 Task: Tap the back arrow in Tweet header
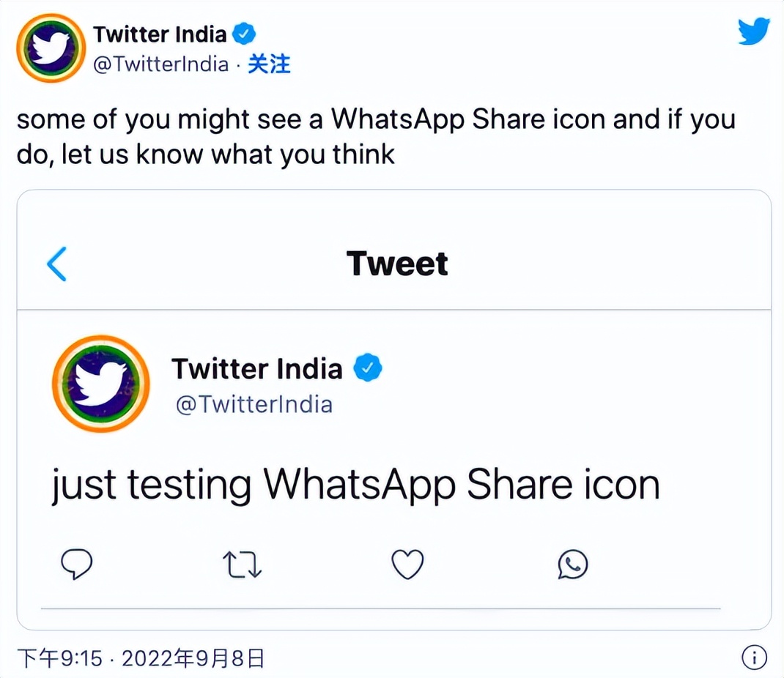coord(56,264)
